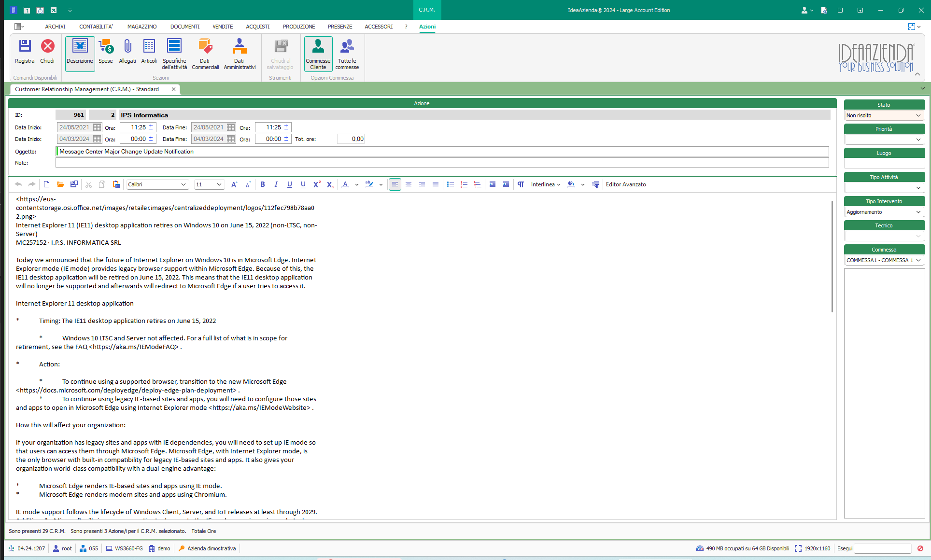This screenshot has height=560, width=931.
Task: Click the Undo arrow in editor toolbar
Action: coord(18,184)
